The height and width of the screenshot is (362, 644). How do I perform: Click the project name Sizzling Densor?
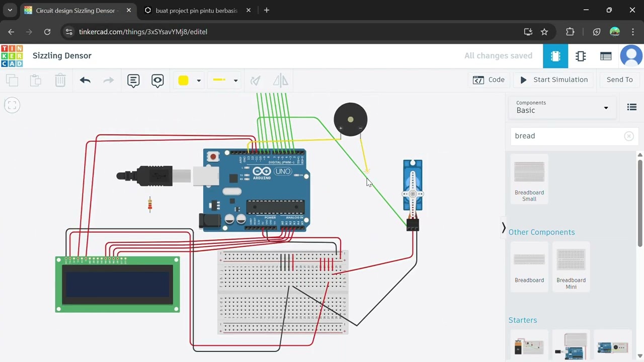(62, 56)
